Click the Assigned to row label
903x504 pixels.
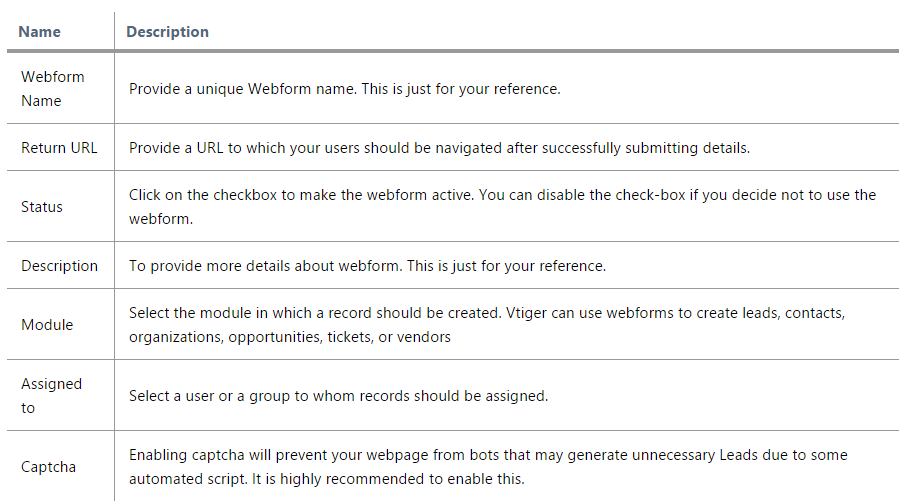tap(51, 396)
